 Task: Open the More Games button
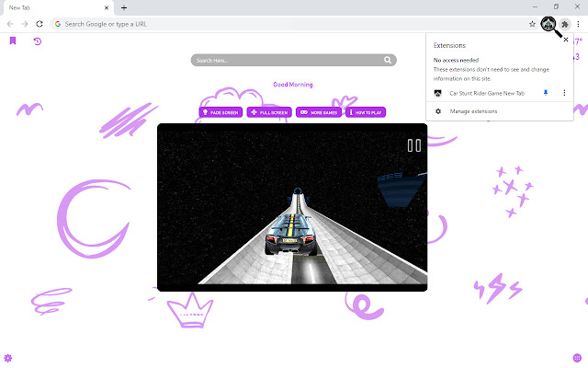(319, 112)
